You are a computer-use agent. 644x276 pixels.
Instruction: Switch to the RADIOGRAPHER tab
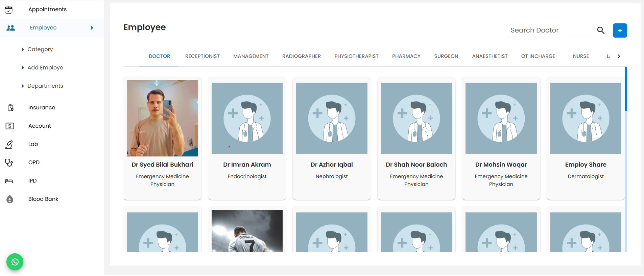[x=302, y=56]
